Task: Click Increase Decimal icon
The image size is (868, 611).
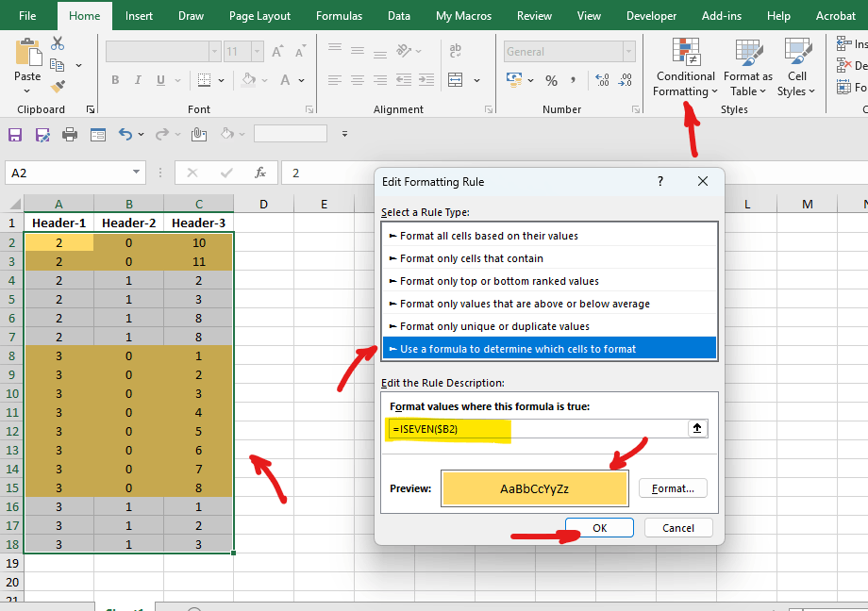Action: [x=602, y=81]
